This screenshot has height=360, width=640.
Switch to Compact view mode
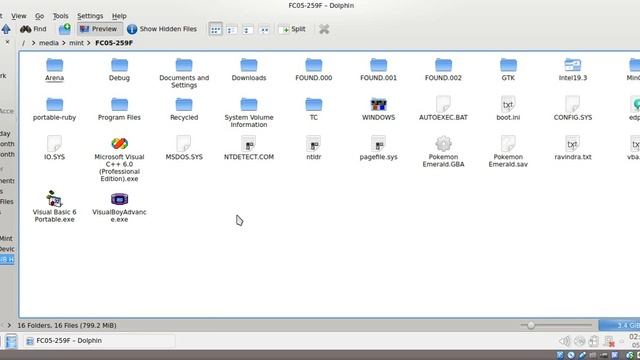click(x=231, y=29)
